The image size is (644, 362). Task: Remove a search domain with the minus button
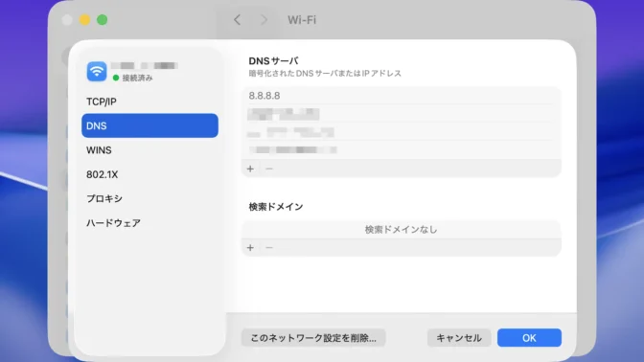269,247
